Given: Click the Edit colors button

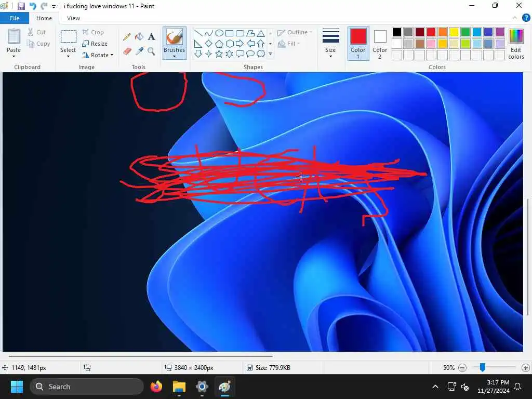Looking at the screenshot, I should coord(516,44).
